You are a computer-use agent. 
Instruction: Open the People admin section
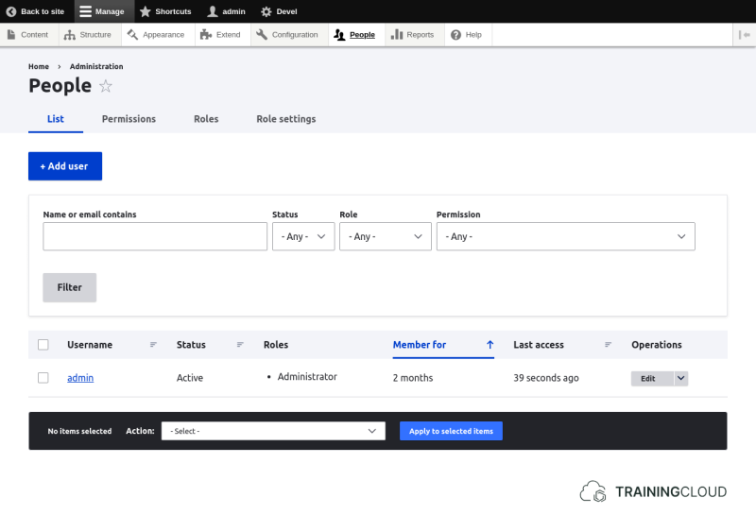click(355, 35)
